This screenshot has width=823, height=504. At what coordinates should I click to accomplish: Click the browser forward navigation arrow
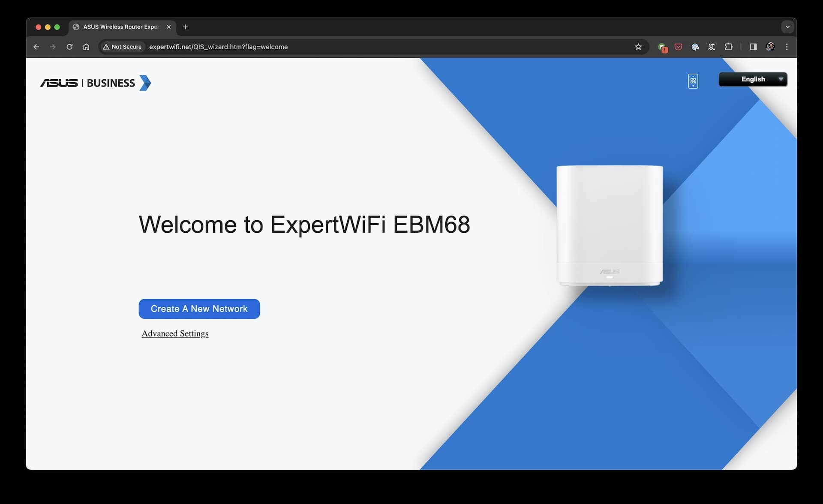point(52,46)
